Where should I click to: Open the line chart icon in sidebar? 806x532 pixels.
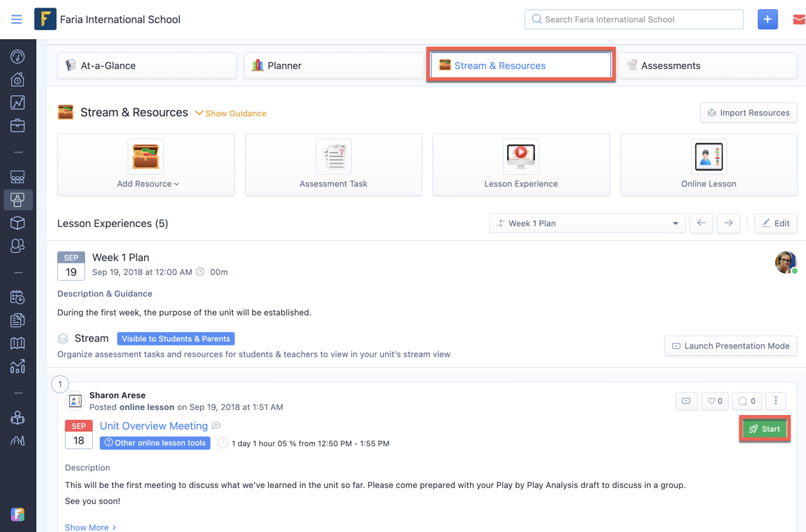17,103
